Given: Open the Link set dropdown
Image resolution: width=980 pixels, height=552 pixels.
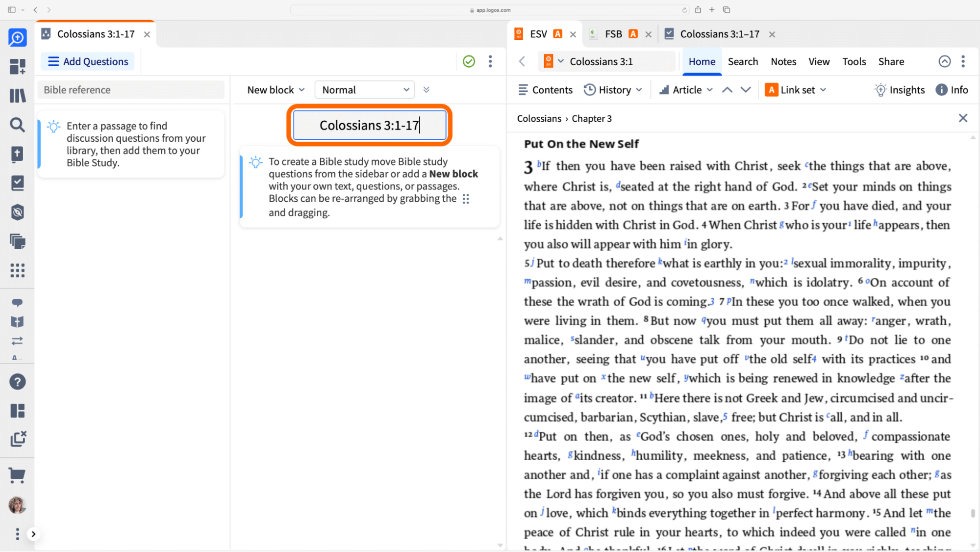Looking at the screenshot, I should (x=795, y=90).
